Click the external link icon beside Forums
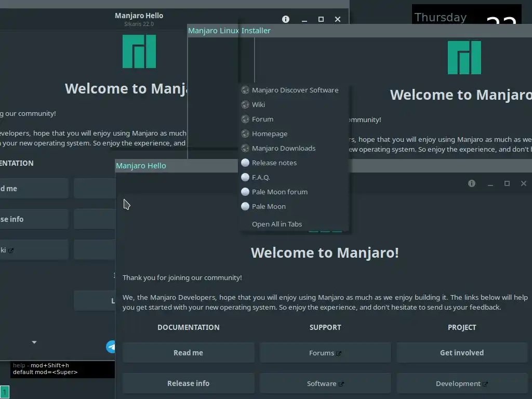Screen dimensions: 532x399 [x=339, y=353]
